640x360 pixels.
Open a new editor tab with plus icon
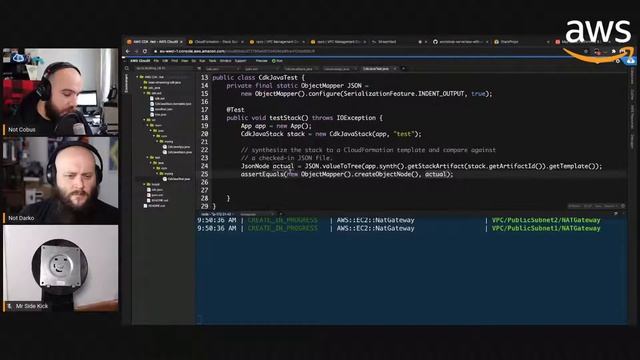pos(404,68)
